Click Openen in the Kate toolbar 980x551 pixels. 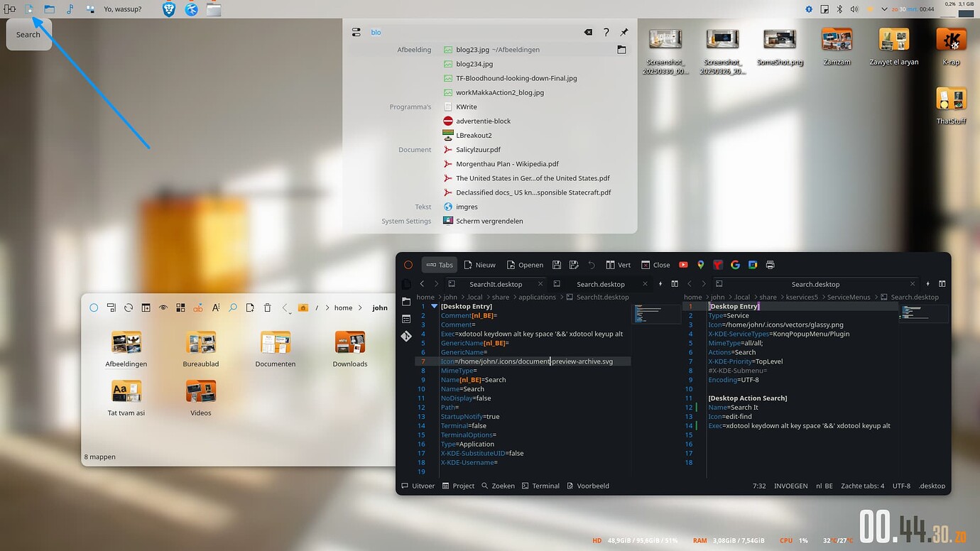click(525, 265)
